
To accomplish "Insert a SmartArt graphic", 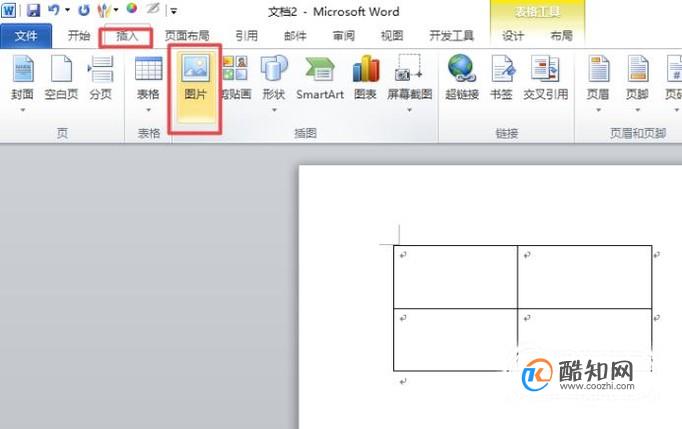I will tap(320, 78).
